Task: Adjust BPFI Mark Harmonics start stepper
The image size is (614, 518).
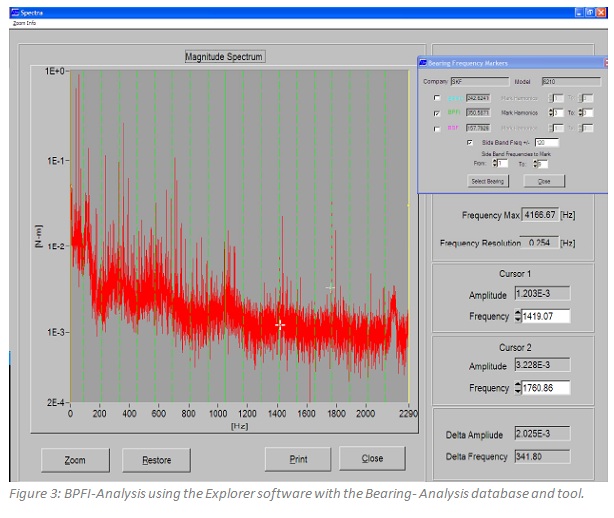Action: point(553,113)
